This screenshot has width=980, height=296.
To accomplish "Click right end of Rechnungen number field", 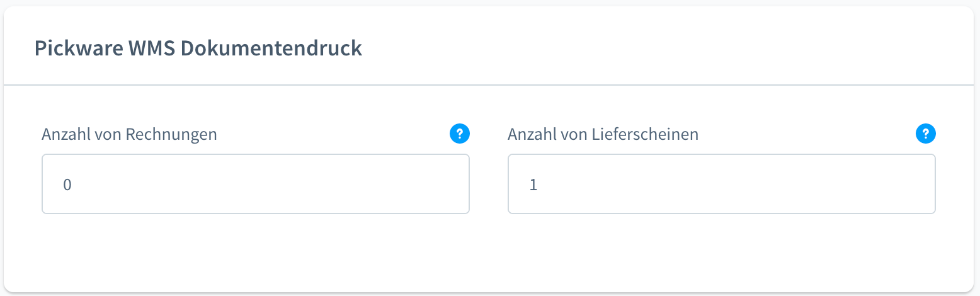I will click(453, 184).
